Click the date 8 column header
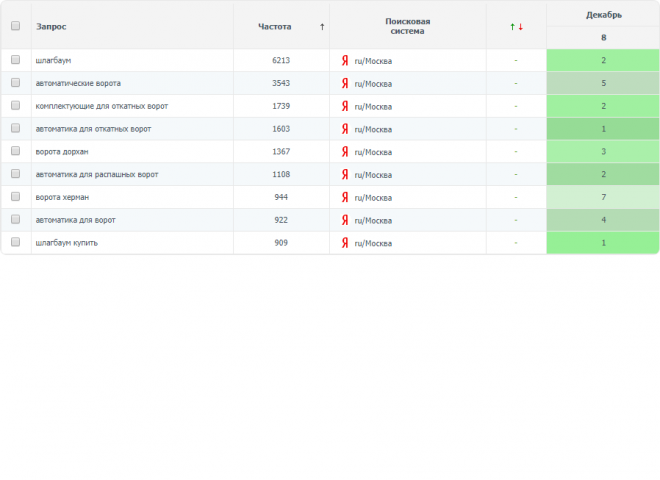Image resolution: width=660 pixels, height=480 pixels. tap(604, 38)
